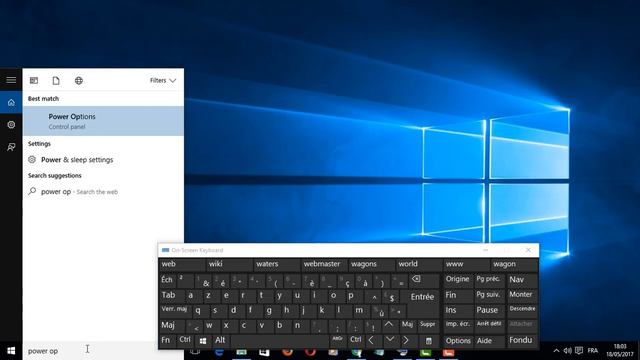The width and height of the screenshot is (640, 360).
Task: Tap the Ins key on keyboard
Action: [x=458, y=310]
